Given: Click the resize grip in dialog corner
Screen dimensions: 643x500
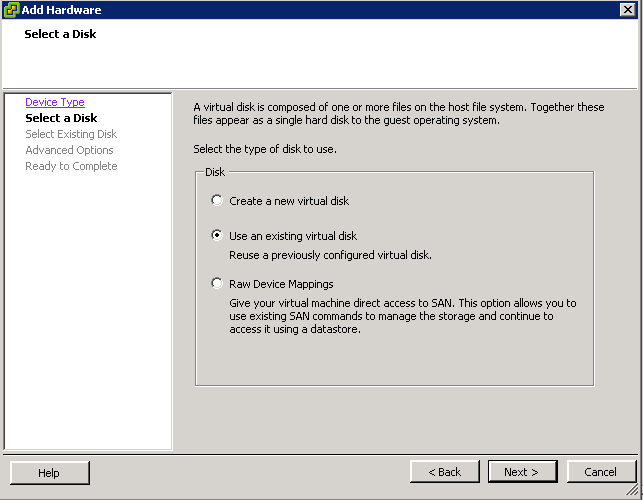Looking at the screenshot, I should click(634, 489).
